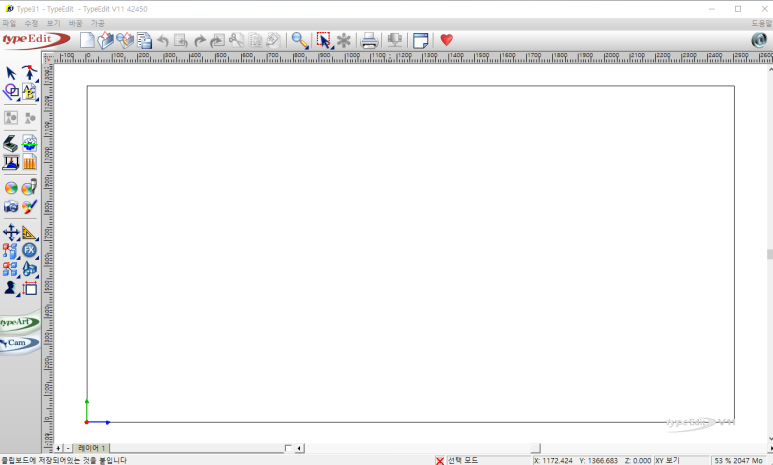Image resolution: width=773 pixels, height=465 pixels.
Task: Click the red heart favorites icon
Action: point(447,40)
